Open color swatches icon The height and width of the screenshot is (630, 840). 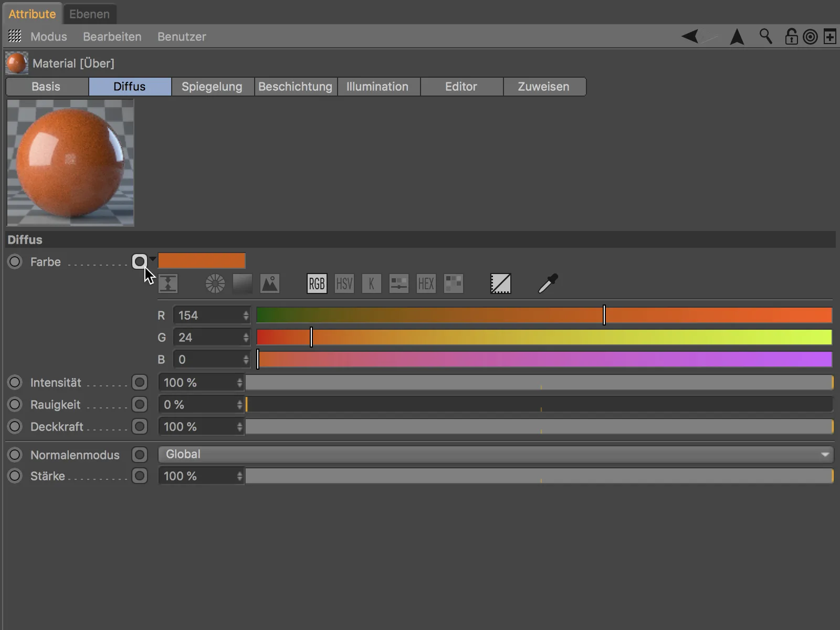453,284
